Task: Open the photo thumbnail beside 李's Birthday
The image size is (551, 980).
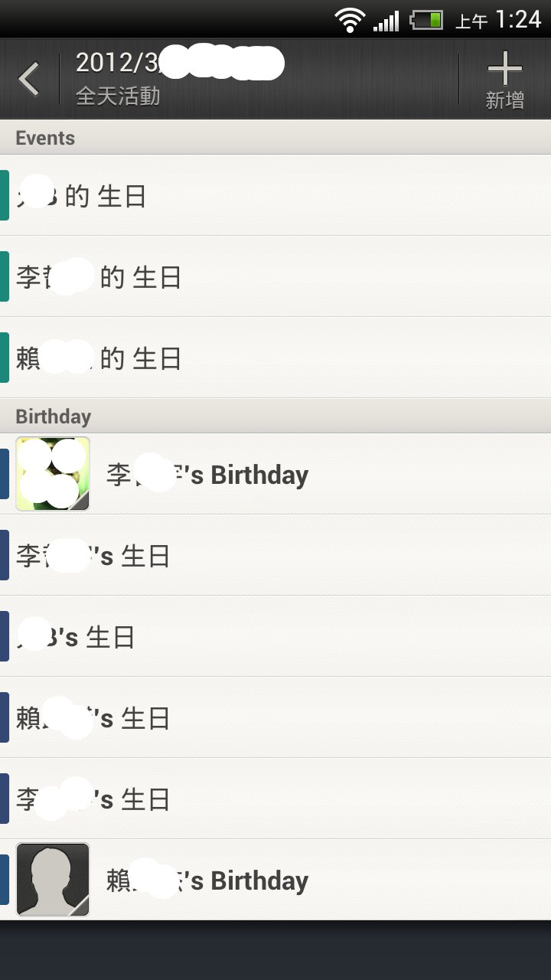Action: (53, 474)
